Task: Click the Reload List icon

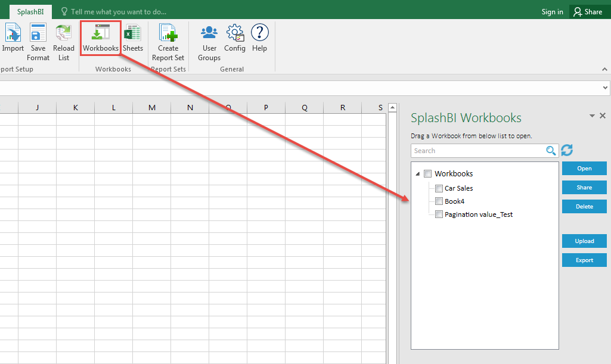Action: pos(64,33)
